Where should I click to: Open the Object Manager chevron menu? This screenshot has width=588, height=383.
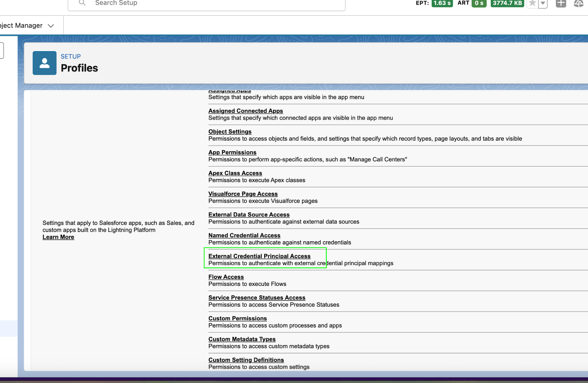pos(51,25)
